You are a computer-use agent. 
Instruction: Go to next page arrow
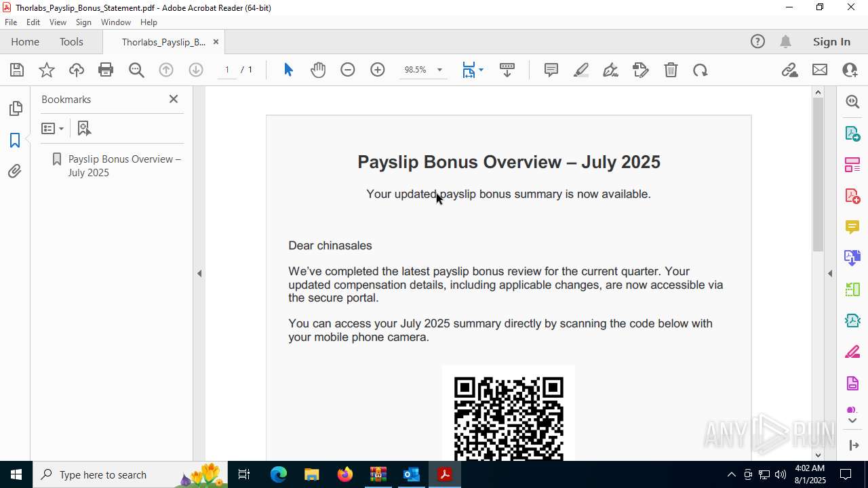(x=196, y=70)
